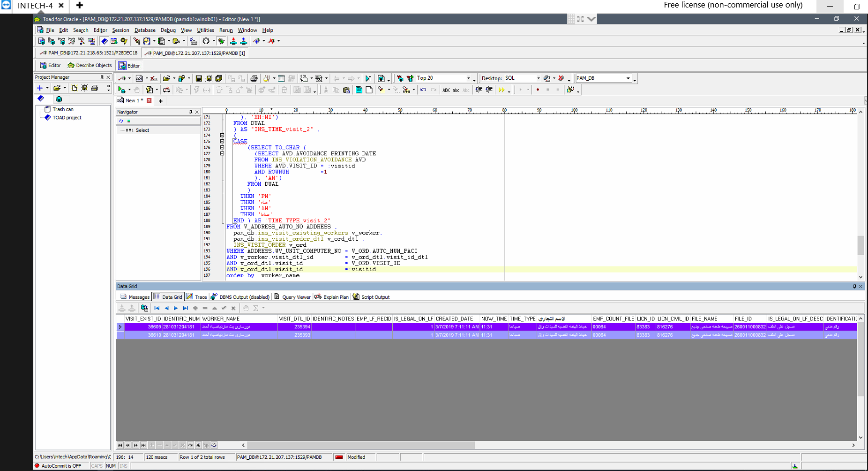This screenshot has width=868, height=471.
Task: Click the uppercase ABC conversion icon
Action: pos(446,90)
